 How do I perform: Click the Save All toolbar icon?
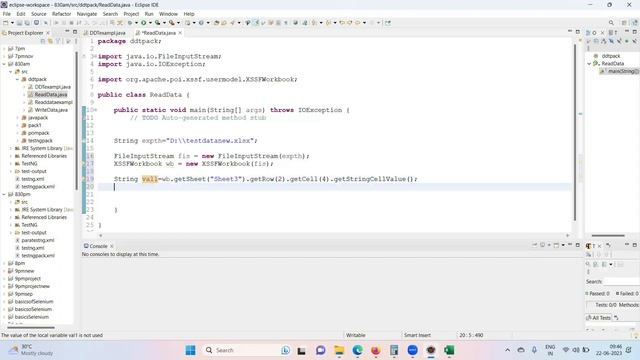coord(27,23)
